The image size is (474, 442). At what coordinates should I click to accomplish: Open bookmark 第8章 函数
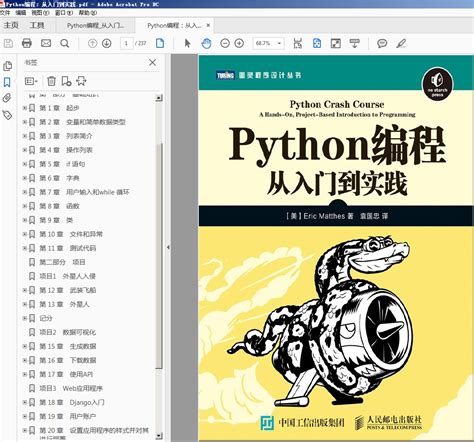click(x=59, y=206)
